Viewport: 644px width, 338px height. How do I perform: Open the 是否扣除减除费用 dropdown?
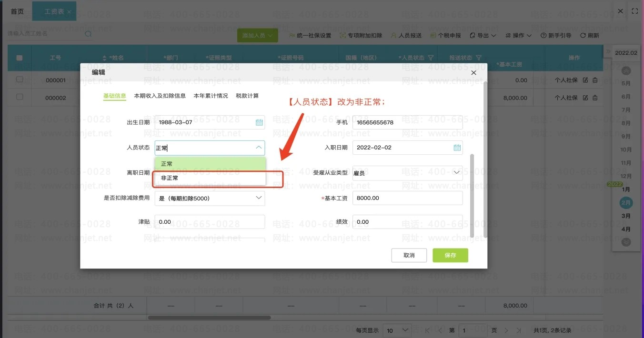pyautogui.click(x=210, y=198)
